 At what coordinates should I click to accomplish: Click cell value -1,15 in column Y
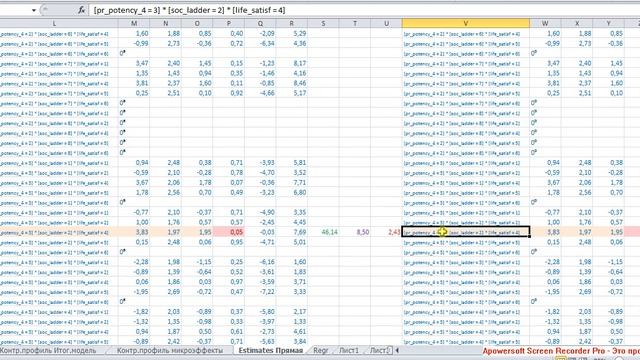click(x=615, y=262)
